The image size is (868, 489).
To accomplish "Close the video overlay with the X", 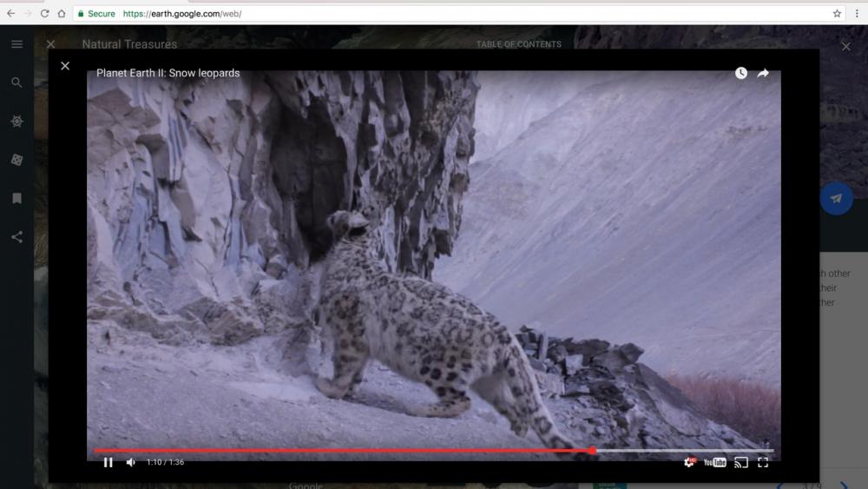I will click(65, 66).
